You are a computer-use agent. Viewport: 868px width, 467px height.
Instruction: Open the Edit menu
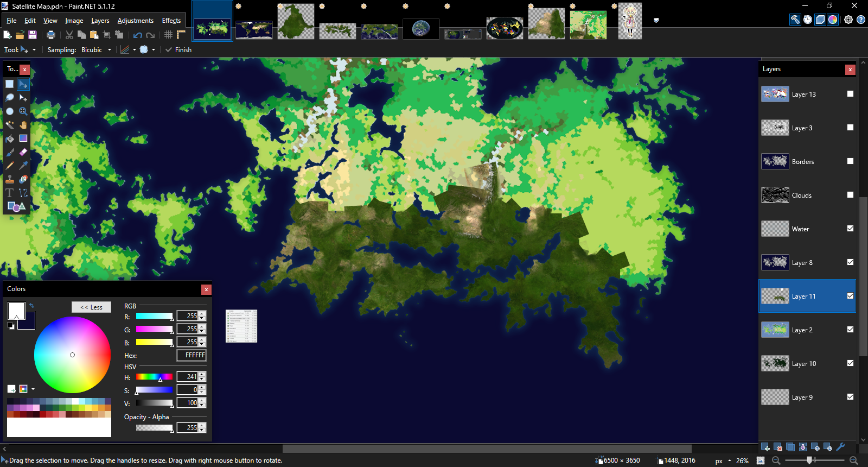(30, 21)
